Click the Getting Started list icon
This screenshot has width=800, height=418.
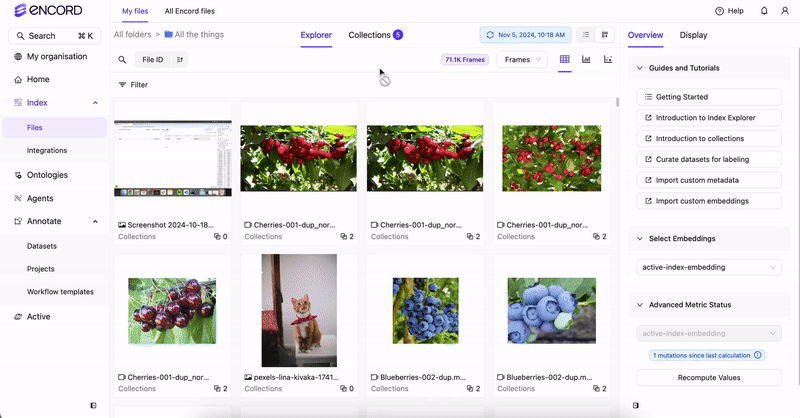[x=648, y=97]
